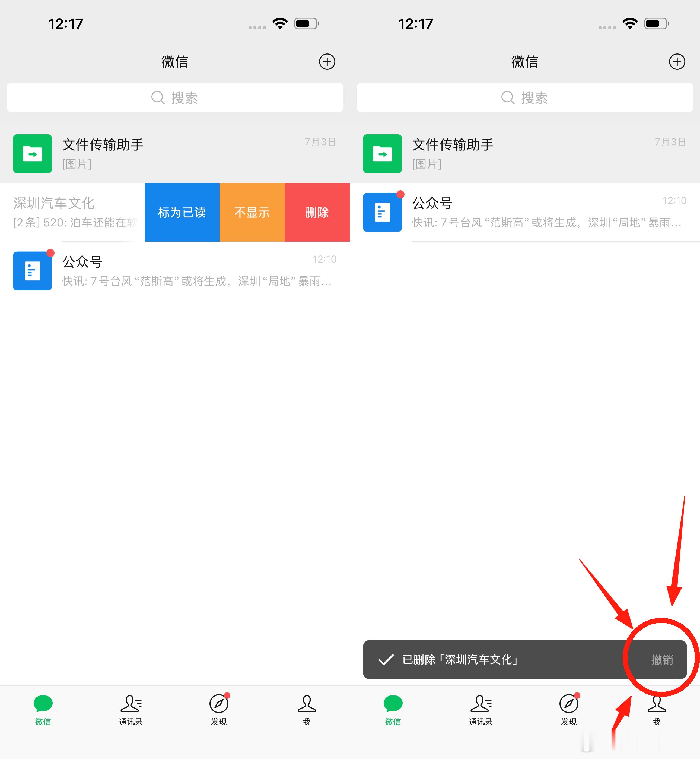Tap 7月3日 date in right phone
The height and width of the screenshot is (759, 700).
(x=670, y=142)
